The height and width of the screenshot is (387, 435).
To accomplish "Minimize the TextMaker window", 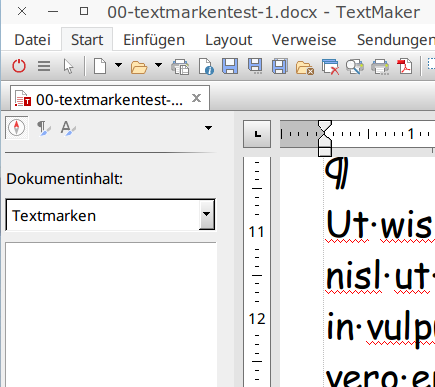I will tap(53, 11).
